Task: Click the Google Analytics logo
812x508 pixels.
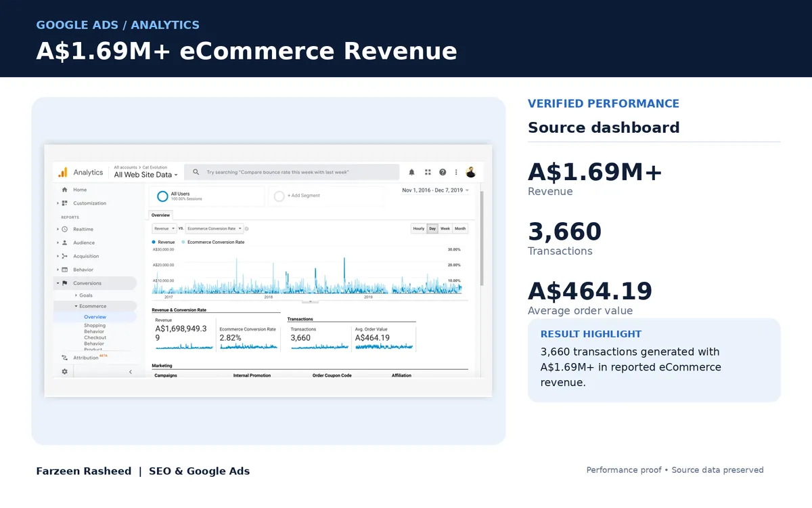Action: pyautogui.click(x=62, y=172)
